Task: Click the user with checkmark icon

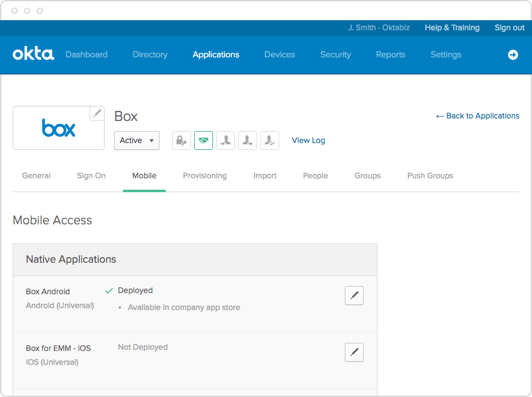Action: (270, 141)
